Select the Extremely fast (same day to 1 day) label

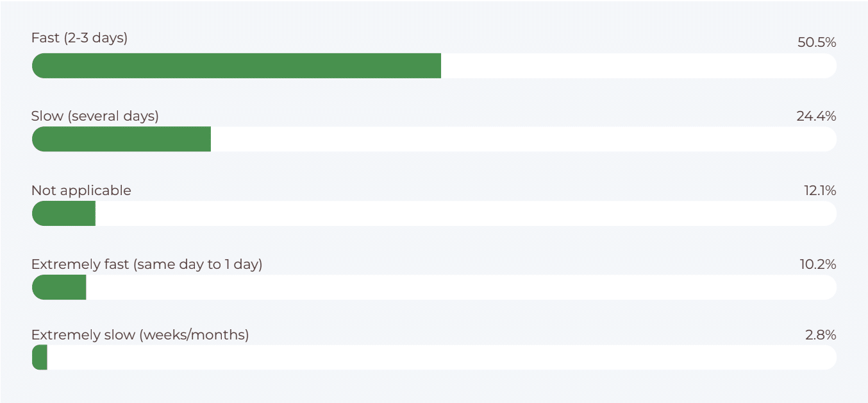tap(147, 264)
